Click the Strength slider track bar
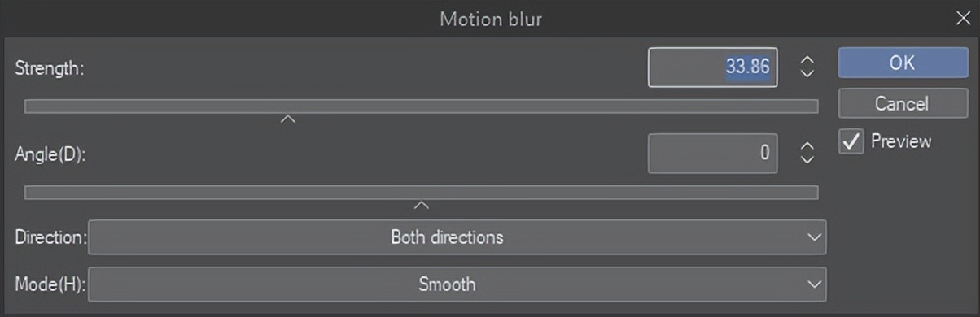 click(422, 106)
